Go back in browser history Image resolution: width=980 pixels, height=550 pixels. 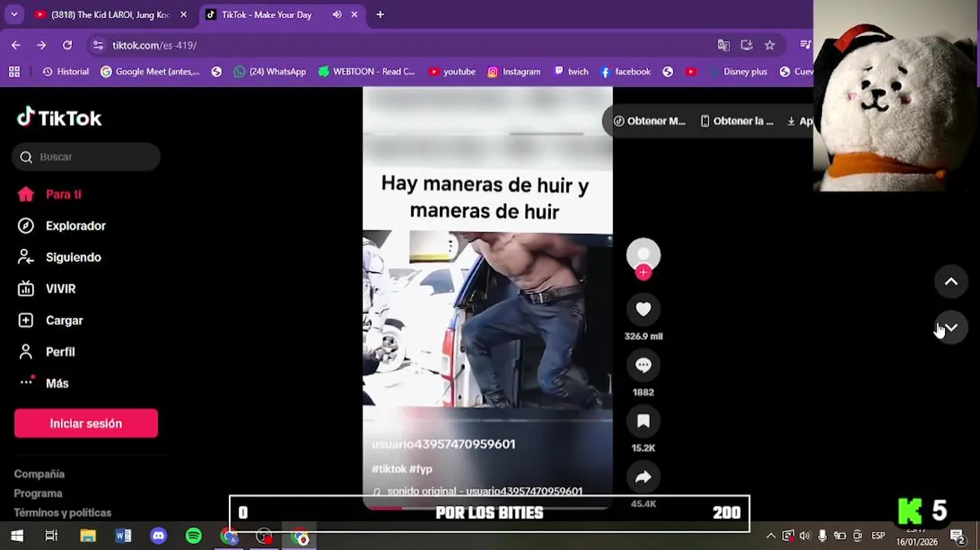(x=16, y=45)
